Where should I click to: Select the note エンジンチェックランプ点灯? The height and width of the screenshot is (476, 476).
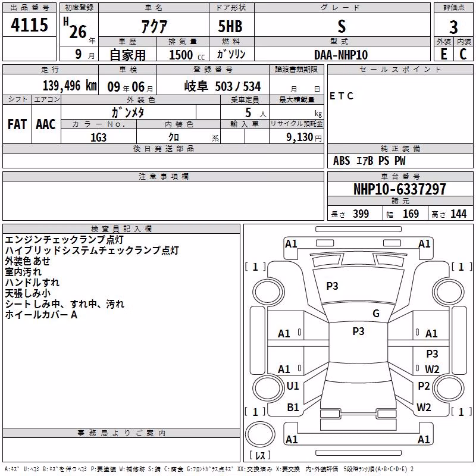[x=64, y=240]
